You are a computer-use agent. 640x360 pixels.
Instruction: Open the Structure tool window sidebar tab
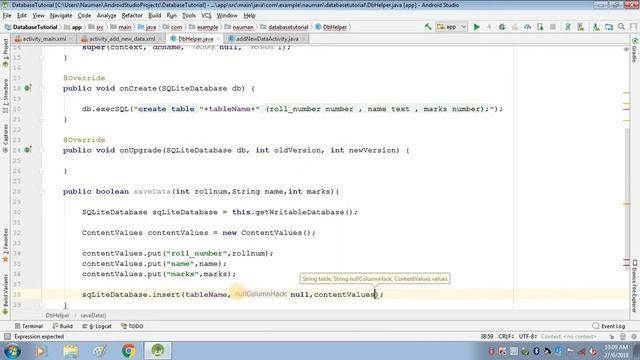point(5,96)
